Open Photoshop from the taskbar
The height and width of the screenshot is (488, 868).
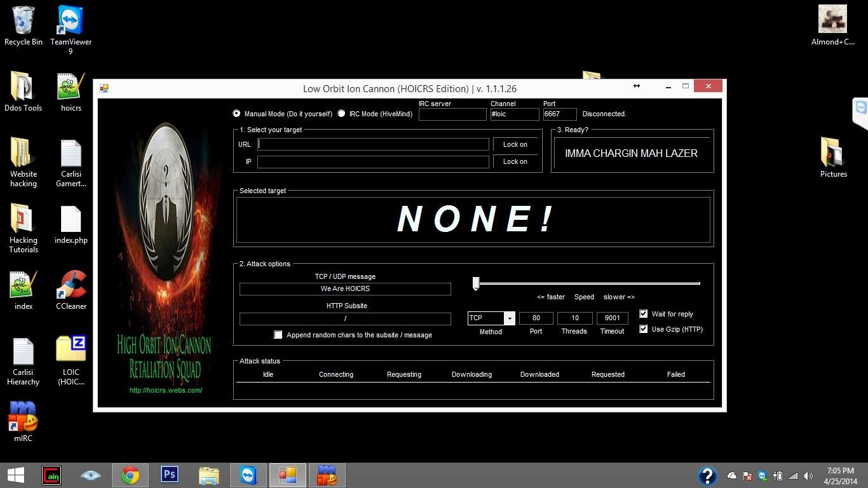[x=170, y=475]
